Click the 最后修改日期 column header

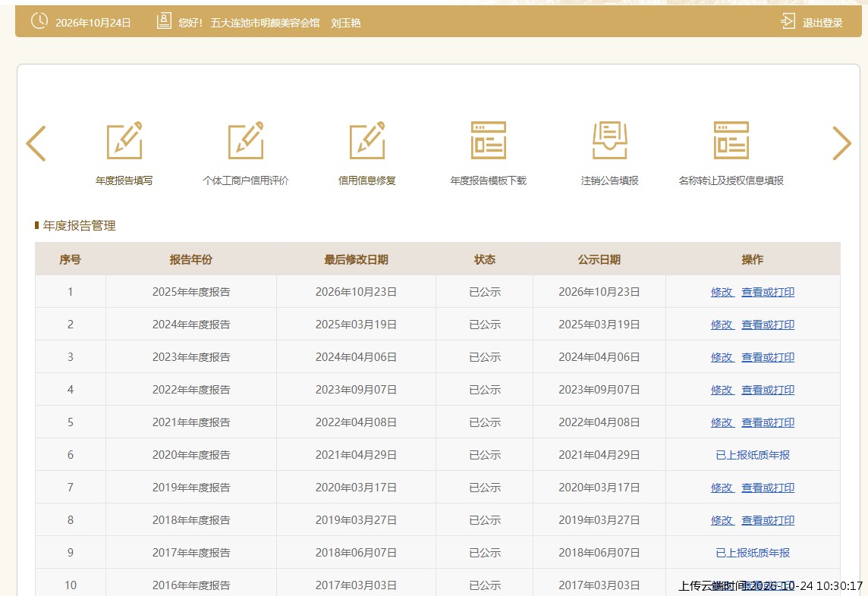(356, 259)
